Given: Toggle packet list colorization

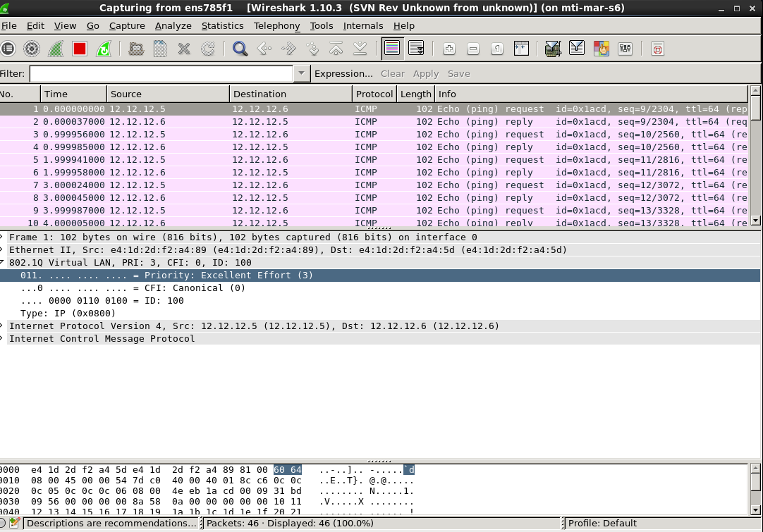Looking at the screenshot, I should pos(391,49).
